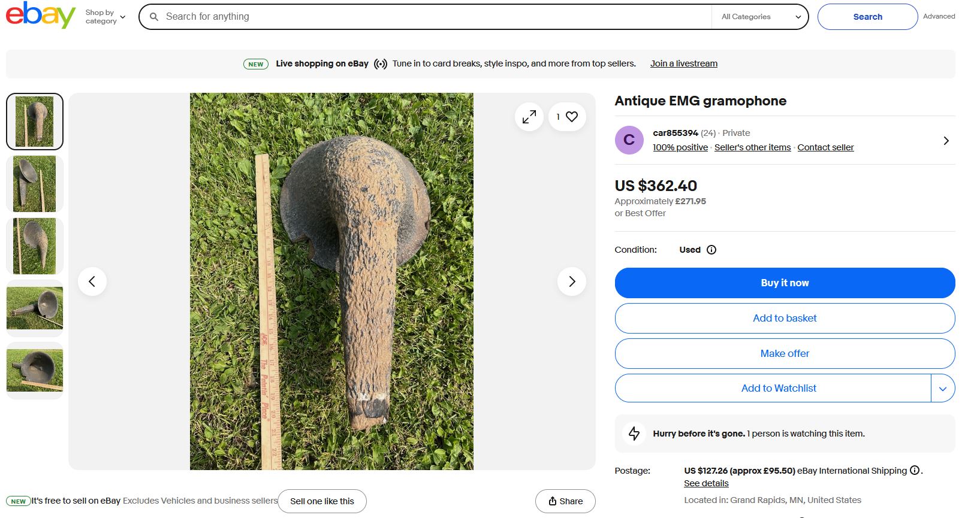Click the Share button

pyautogui.click(x=565, y=501)
